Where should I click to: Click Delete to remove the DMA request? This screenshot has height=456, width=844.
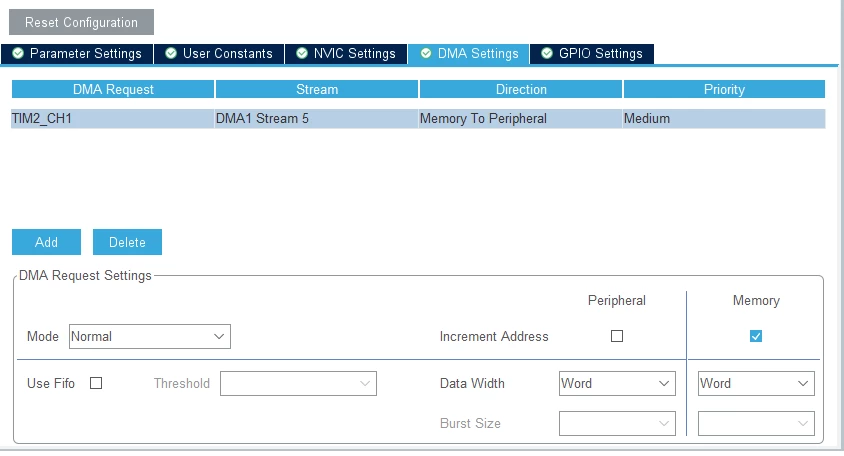click(127, 242)
